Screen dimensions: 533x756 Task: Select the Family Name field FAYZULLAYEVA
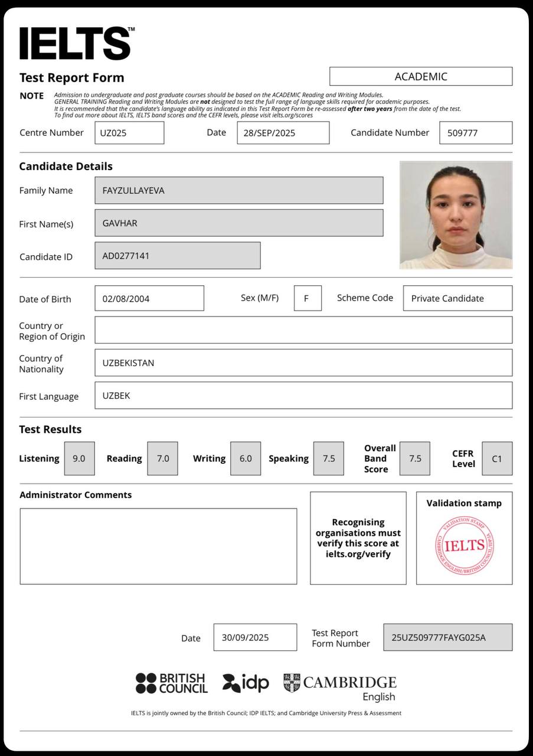tap(238, 190)
